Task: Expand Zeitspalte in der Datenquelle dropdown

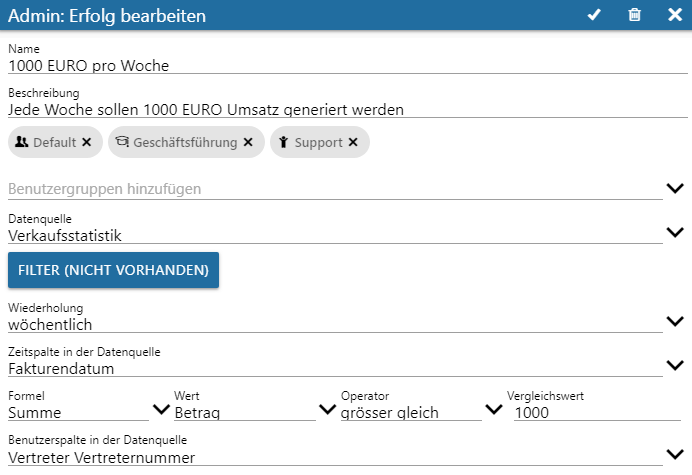Action: coord(675,365)
